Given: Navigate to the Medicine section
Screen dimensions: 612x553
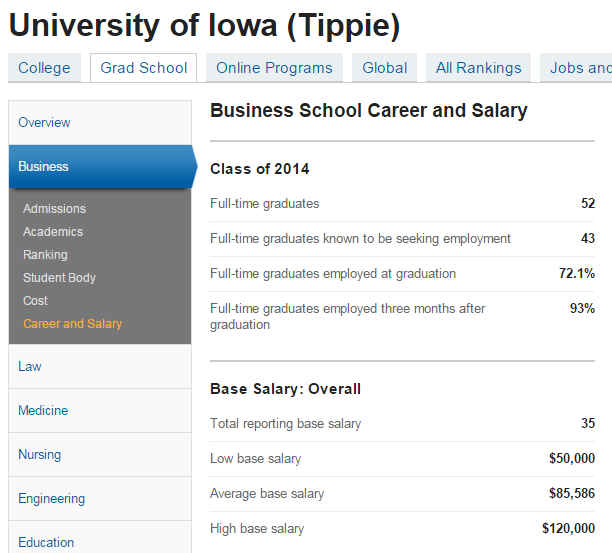Looking at the screenshot, I should coord(43,411).
